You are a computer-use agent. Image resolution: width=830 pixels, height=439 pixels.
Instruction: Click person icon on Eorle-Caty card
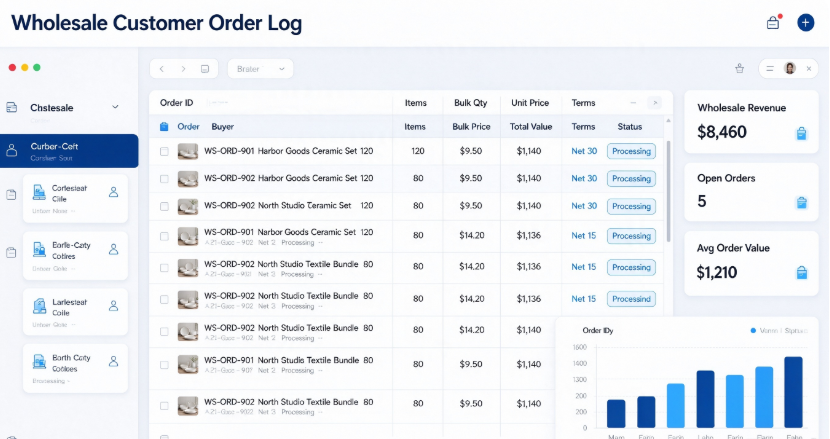tap(113, 249)
